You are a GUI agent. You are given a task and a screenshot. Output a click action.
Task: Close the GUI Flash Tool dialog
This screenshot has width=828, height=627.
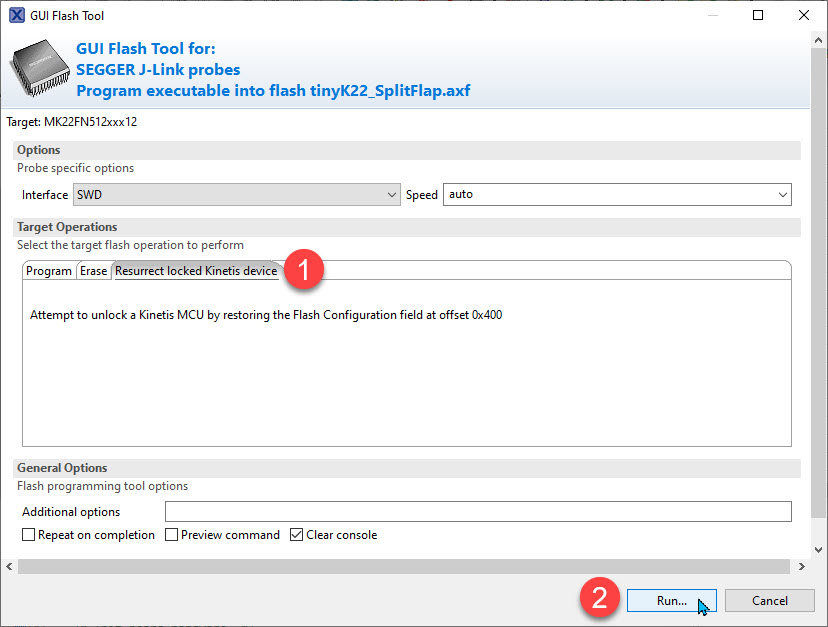(803, 16)
